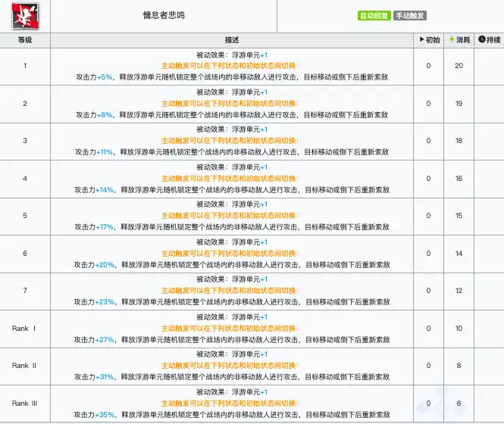Click the 描述 column header
504x424 pixels.
(232, 39)
